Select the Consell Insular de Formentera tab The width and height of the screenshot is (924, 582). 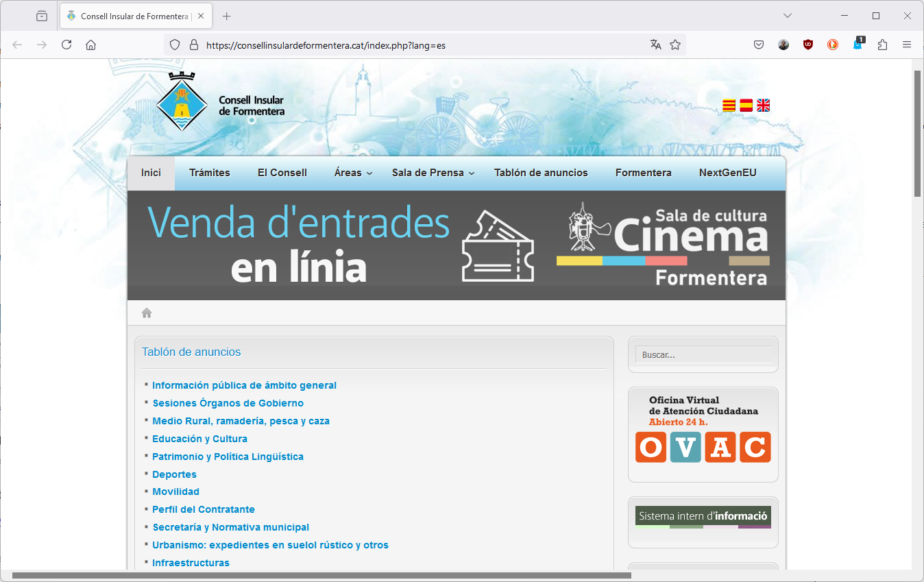[134, 16]
